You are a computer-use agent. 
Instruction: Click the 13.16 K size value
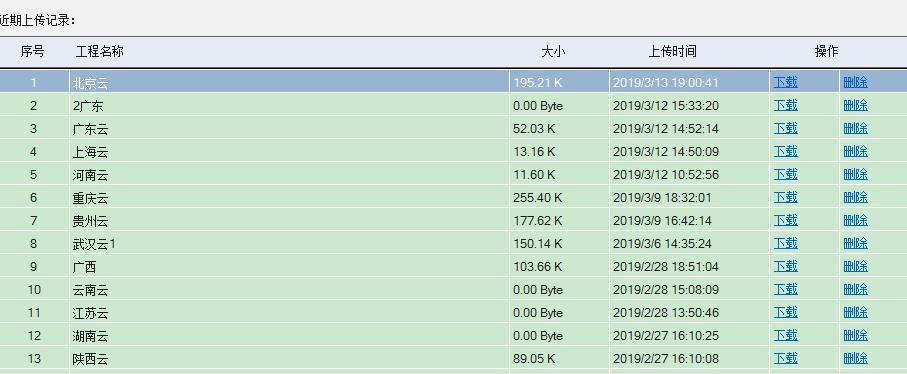tap(534, 151)
